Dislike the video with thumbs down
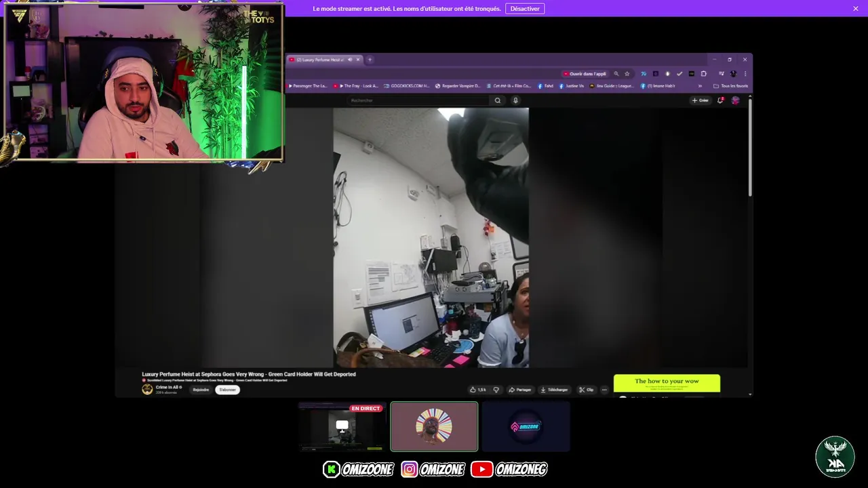This screenshot has width=868, height=488. tap(496, 390)
